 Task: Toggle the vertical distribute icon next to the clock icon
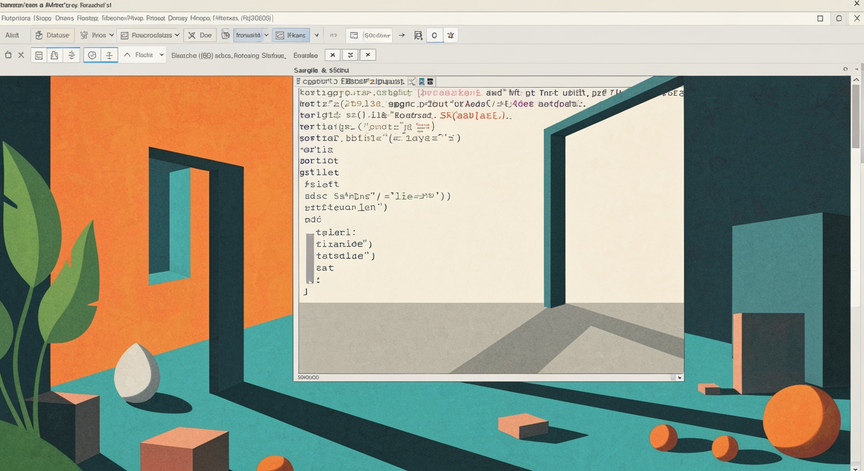point(109,55)
